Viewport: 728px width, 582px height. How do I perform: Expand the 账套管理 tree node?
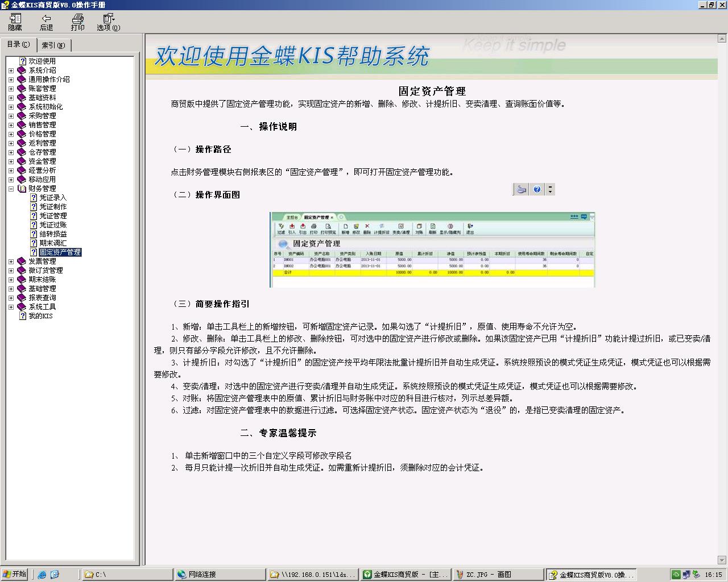(x=11, y=89)
